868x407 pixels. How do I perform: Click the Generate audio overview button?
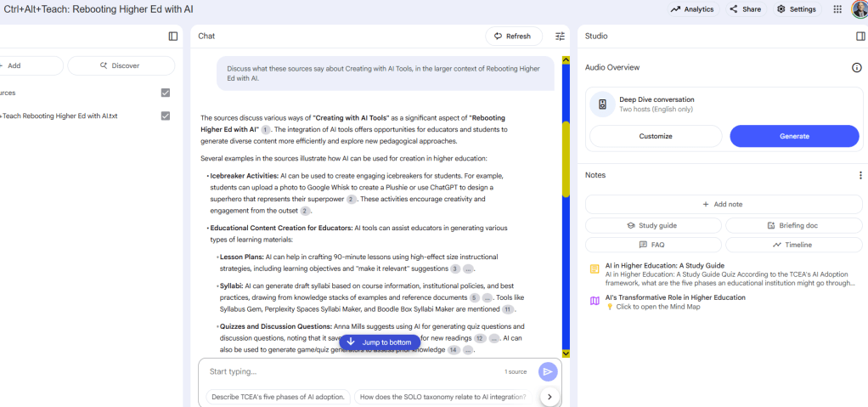pos(794,136)
